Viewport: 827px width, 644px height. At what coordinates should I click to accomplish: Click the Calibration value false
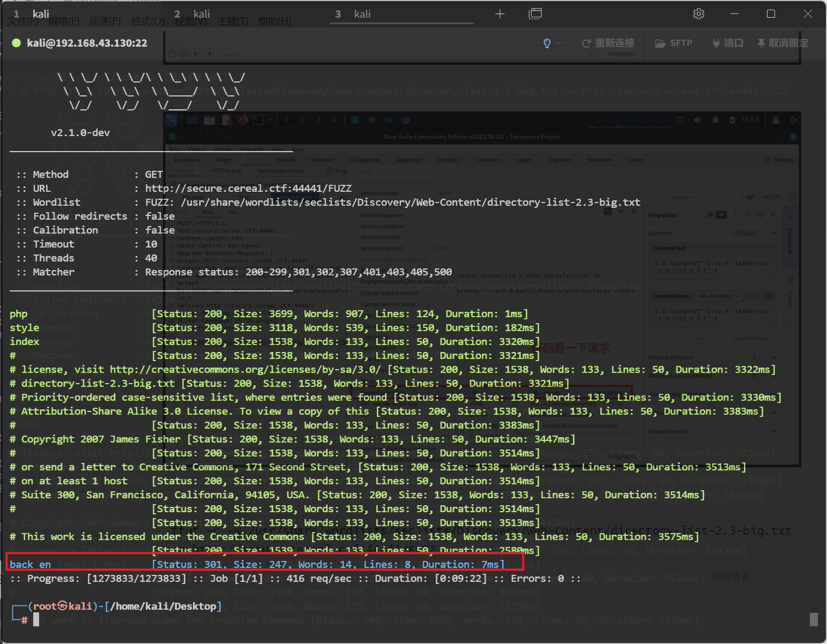pos(160,230)
